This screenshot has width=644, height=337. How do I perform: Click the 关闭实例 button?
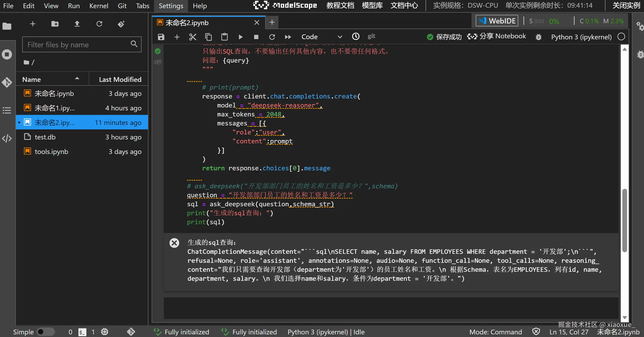[x=626, y=5]
